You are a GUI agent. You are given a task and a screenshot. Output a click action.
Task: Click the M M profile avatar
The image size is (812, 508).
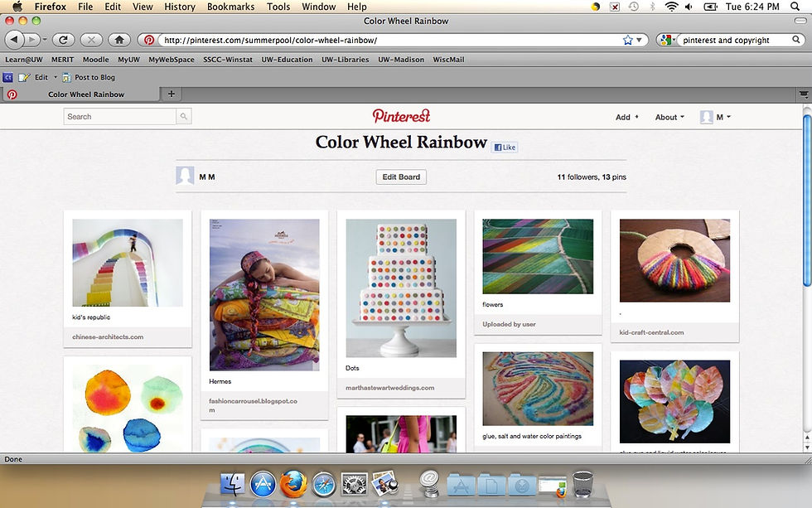pos(185,176)
